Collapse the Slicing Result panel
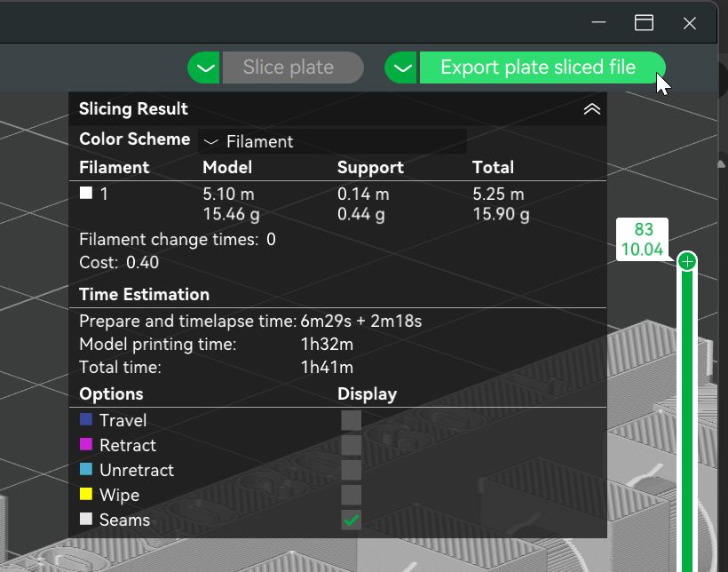 [x=591, y=108]
